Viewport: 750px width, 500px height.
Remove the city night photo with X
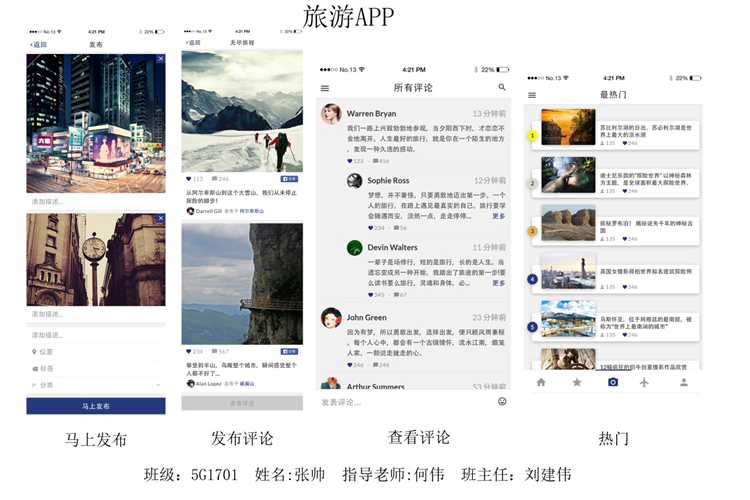point(160,60)
